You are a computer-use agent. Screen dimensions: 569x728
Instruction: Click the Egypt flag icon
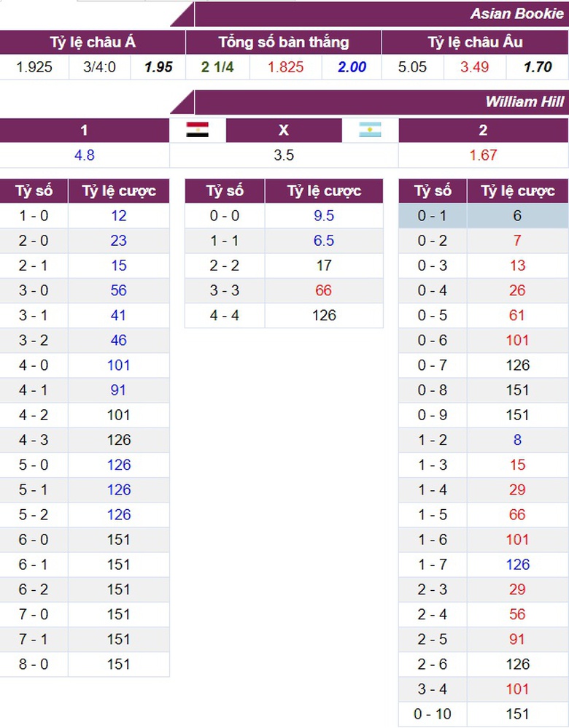[x=197, y=131]
